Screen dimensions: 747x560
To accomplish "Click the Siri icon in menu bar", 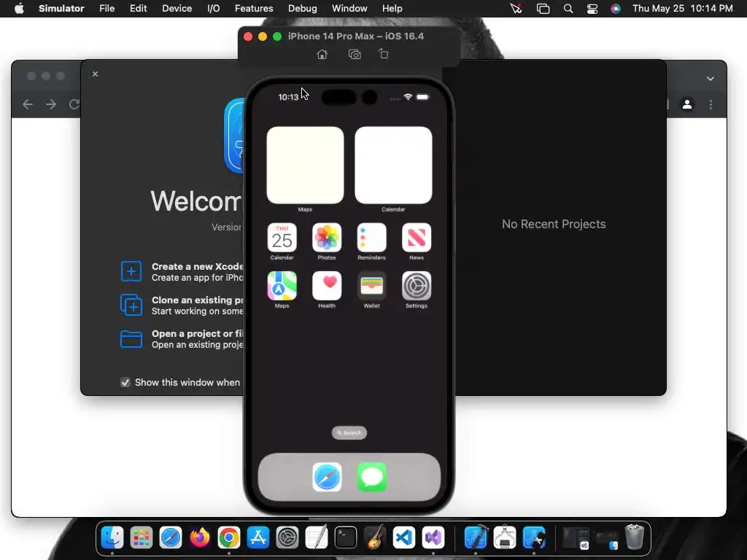I will (616, 9).
